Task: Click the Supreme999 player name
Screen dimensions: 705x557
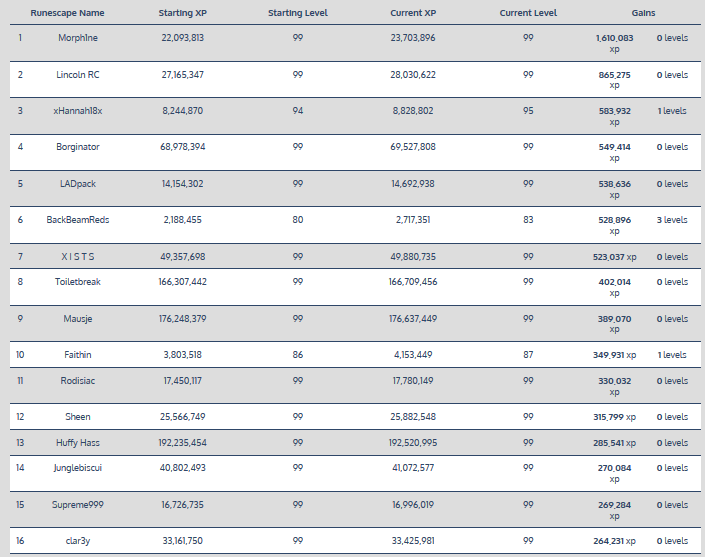Action: pos(77,505)
